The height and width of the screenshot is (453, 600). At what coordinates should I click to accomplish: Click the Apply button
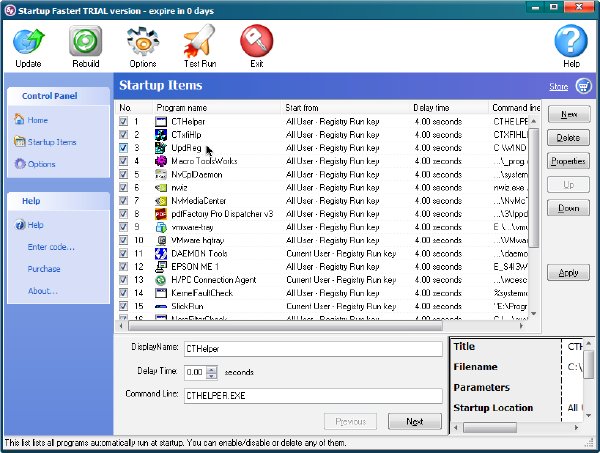(568, 272)
